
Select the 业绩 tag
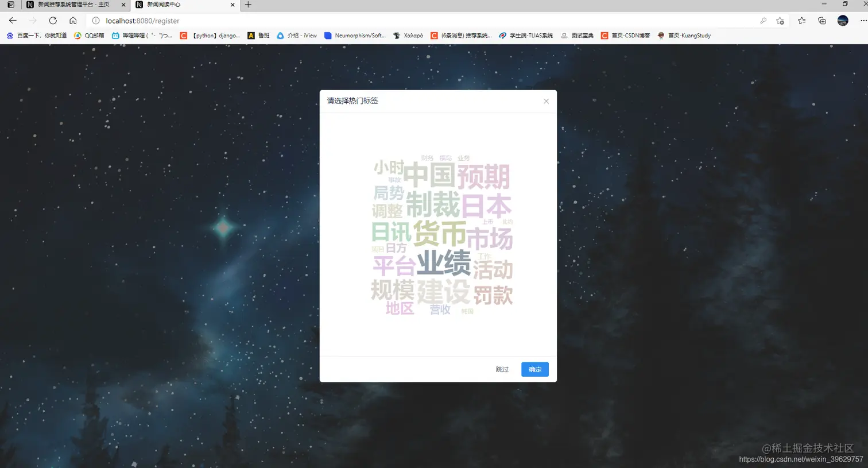click(444, 263)
